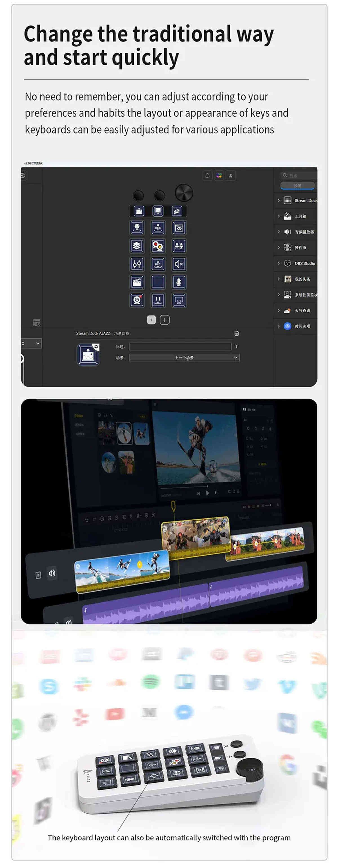
Task: Open the user account profile icon
Action: 230,176
